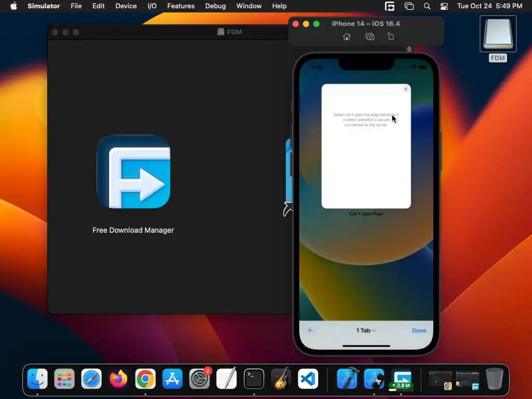The image size is (532, 399).
Task: Click the window tiling icon in the menu bar
Action: [x=409, y=6]
